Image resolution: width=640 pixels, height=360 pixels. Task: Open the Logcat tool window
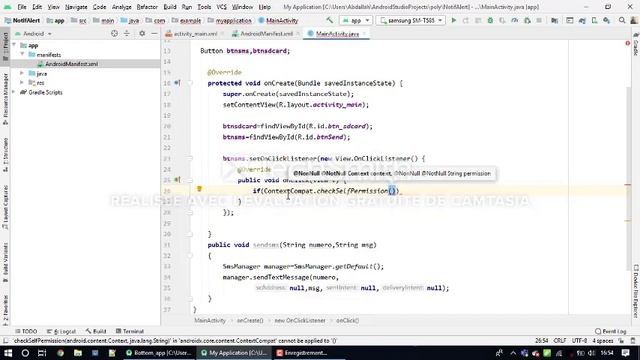pos(62,331)
